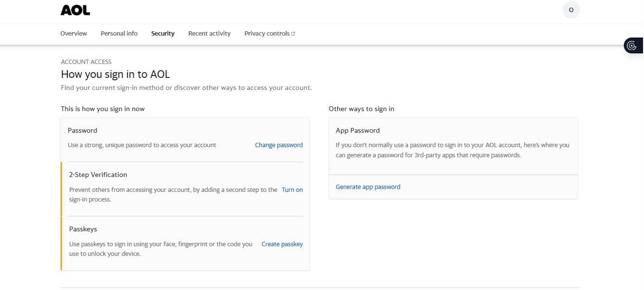Click the How you sign in to AOL title
Viewport: 644px width, 290px height.
pos(115,74)
